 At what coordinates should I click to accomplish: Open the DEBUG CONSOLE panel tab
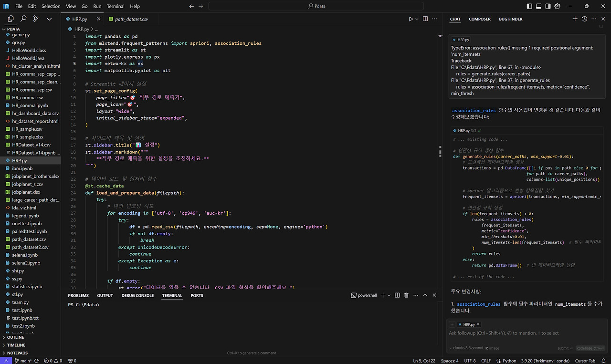(x=137, y=295)
